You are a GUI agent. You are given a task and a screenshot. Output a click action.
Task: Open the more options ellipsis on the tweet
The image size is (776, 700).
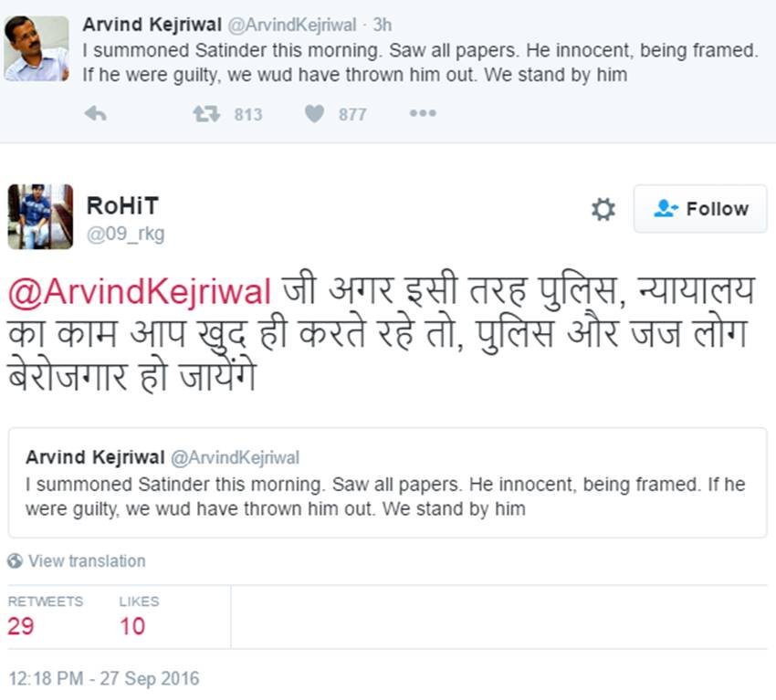pyautogui.click(x=422, y=113)
